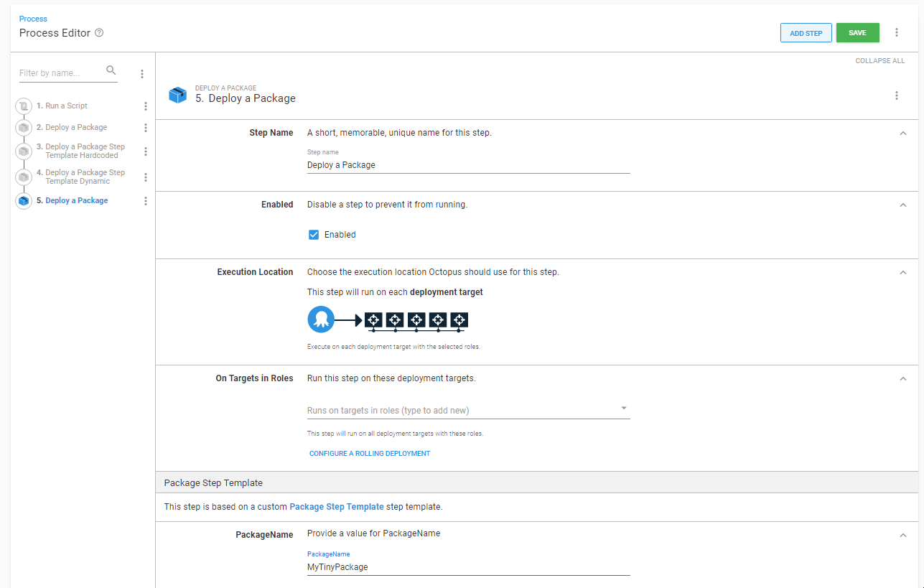Open the target roles dropdown
Viewport: 924px width, 588px height.
pos(624,409)
